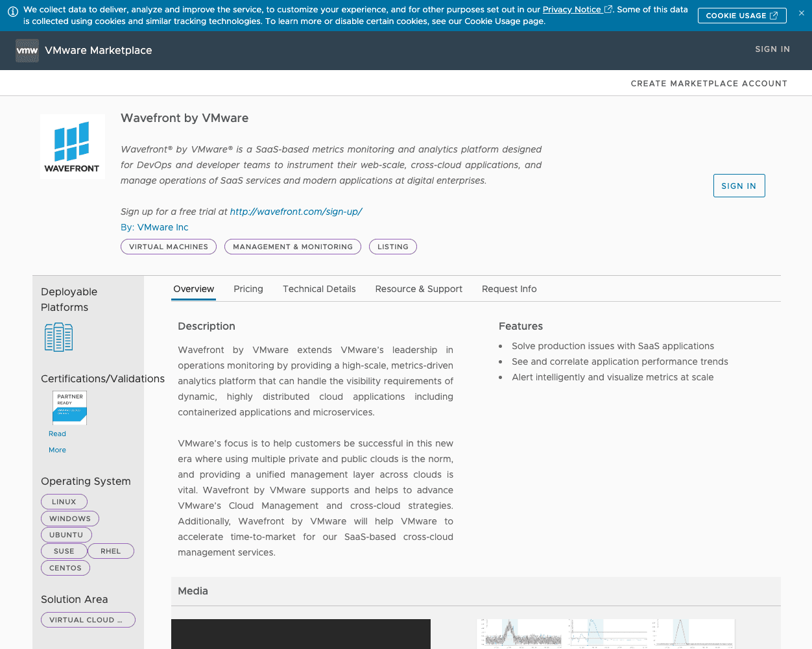812x649 pixels.
Task: Open the Request Info tab
Action: [509, 289]
